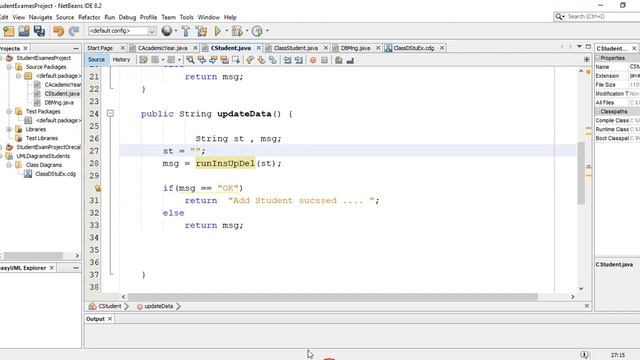Open the Help menu

click(230, 17)
